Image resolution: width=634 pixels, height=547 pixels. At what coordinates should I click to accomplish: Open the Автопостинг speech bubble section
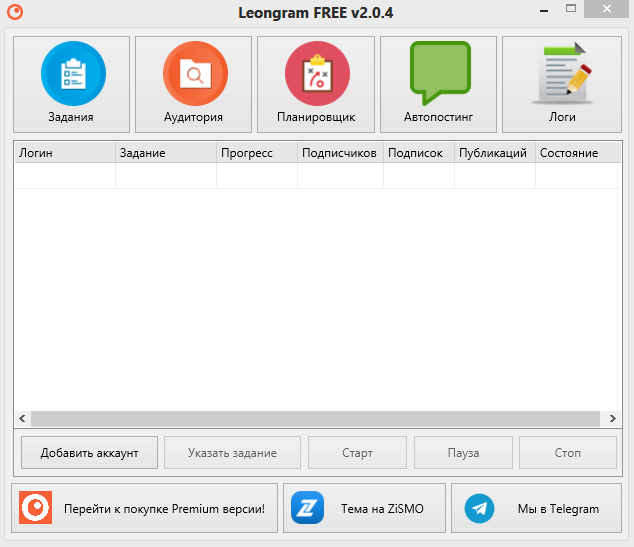click(439, 84)
